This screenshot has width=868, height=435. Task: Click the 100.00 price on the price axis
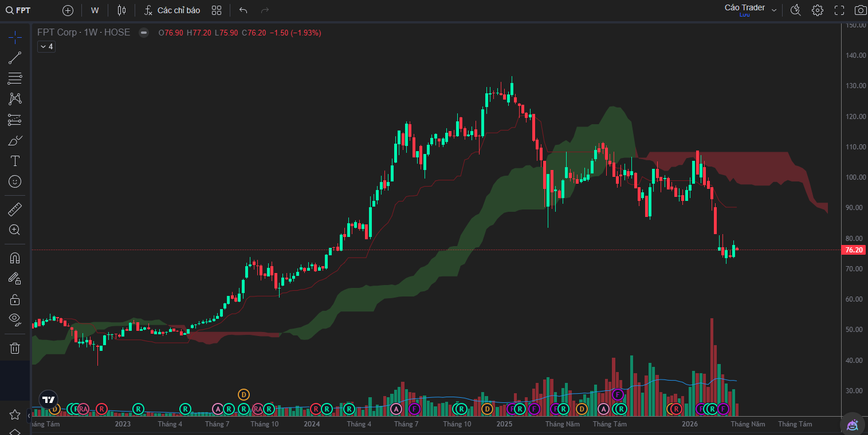pos(855,177)
